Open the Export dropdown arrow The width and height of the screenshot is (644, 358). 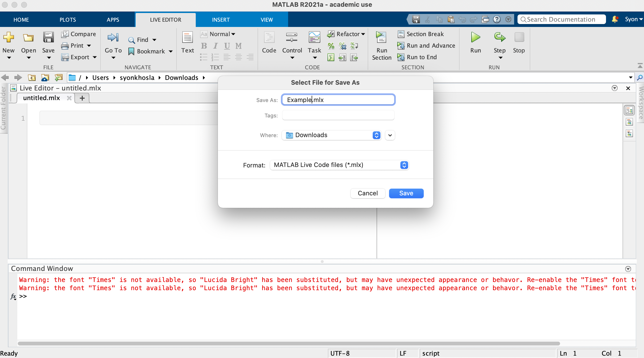click(x=95, y=57)
